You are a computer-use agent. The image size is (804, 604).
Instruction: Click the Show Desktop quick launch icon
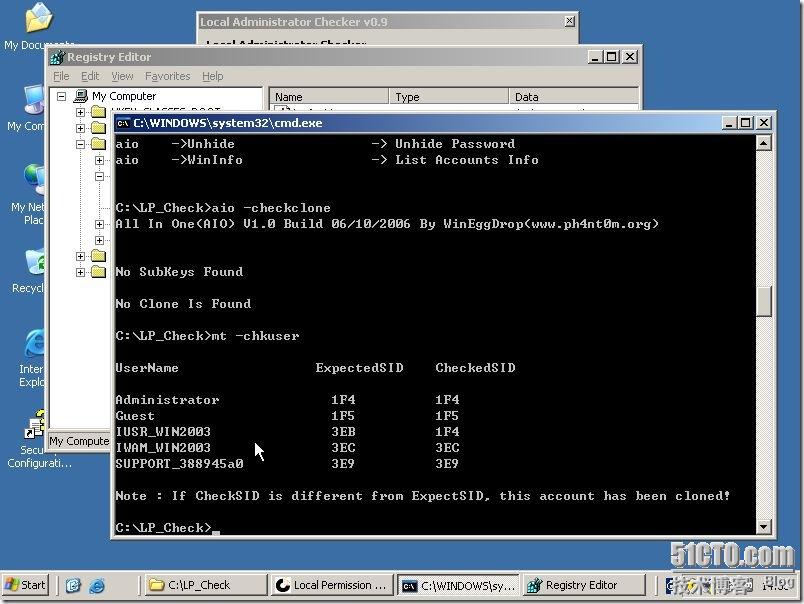(x=73, y=585)
